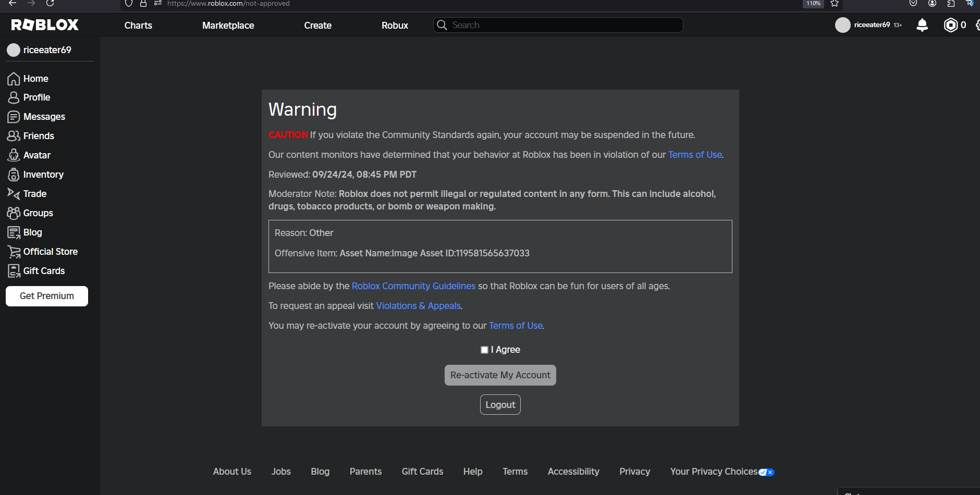The height and width of the screenshot is (495, 980).
Task: Open Terms footer link
Action: tap(515, 472)
